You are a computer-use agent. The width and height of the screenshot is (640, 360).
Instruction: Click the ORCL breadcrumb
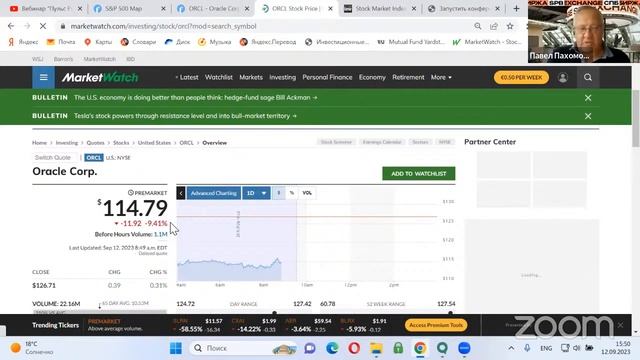click(x=187, y=143)
